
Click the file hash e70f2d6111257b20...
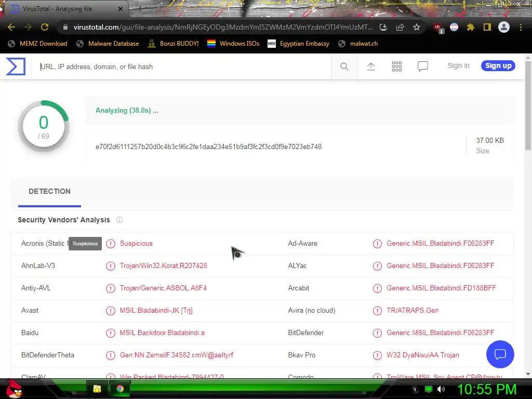(x=209, y=147)
